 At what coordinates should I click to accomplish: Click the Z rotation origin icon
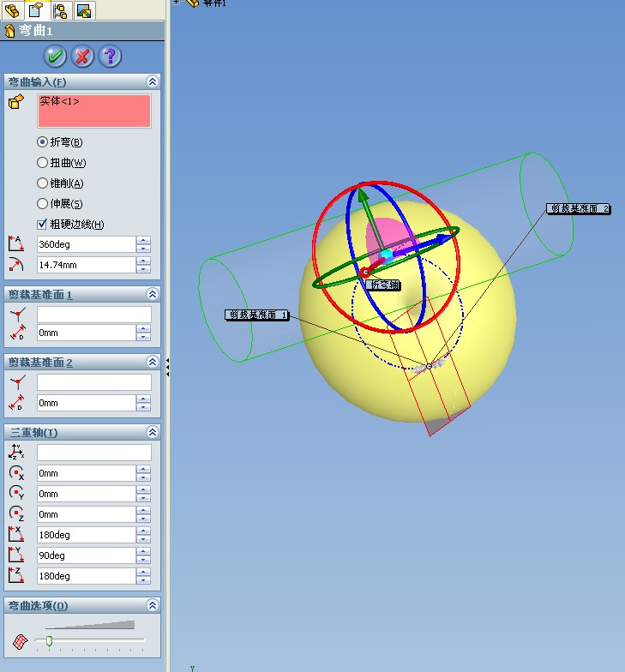(x=17, y=513)
